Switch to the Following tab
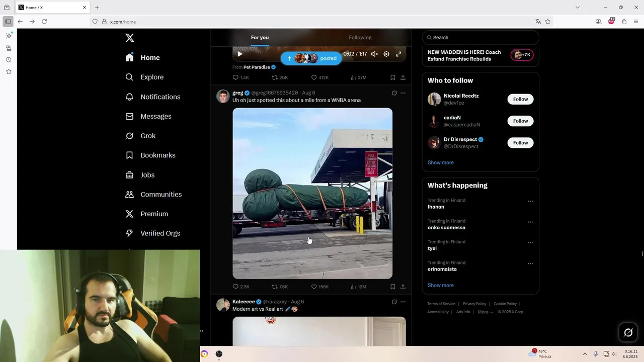644x362 pixels. pyautogui.click(x=360, y=38)
